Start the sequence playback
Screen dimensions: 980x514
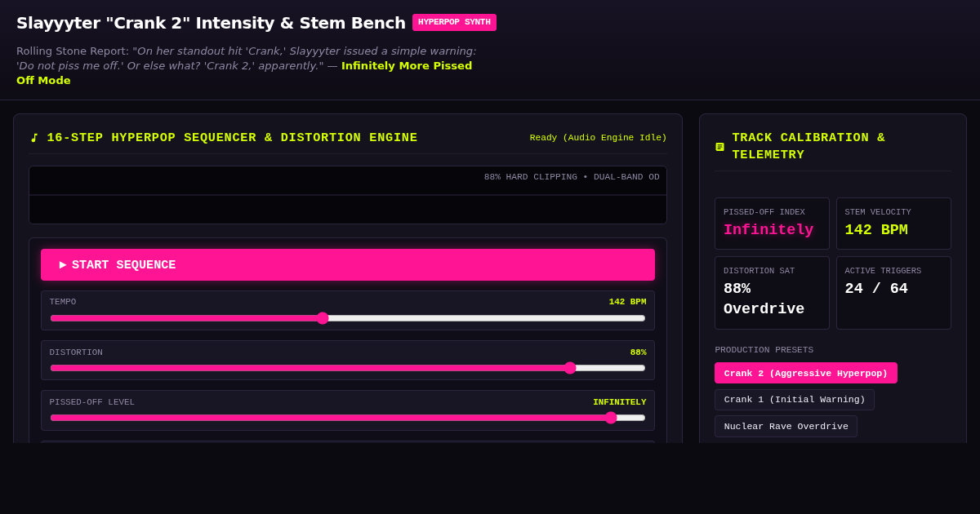point(348,265)
